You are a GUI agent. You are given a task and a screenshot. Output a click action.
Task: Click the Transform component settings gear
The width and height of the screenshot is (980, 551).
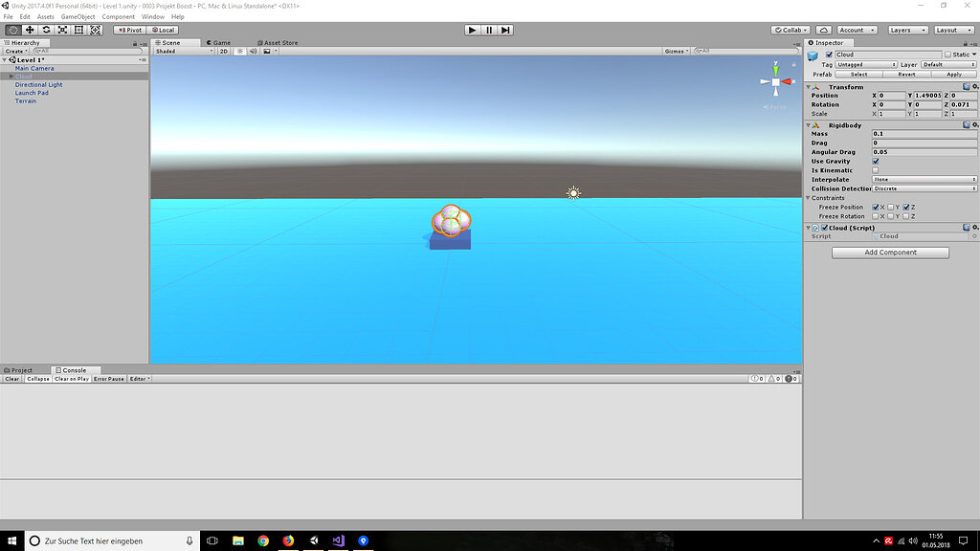tap(975, 86)
